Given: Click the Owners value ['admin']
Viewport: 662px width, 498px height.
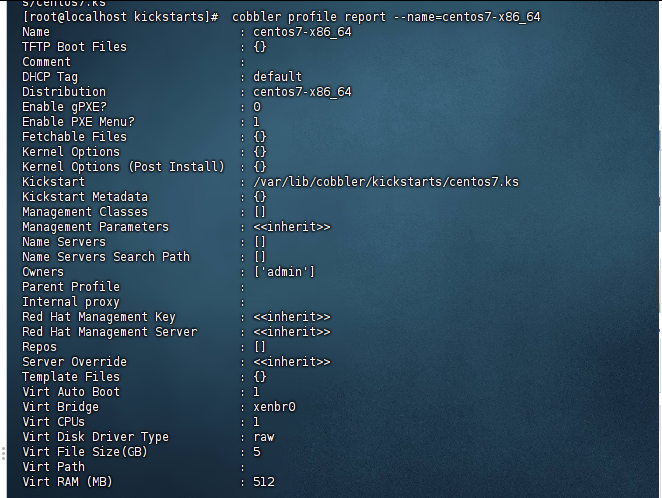Looking at the screenshot, I should [284, 272].
